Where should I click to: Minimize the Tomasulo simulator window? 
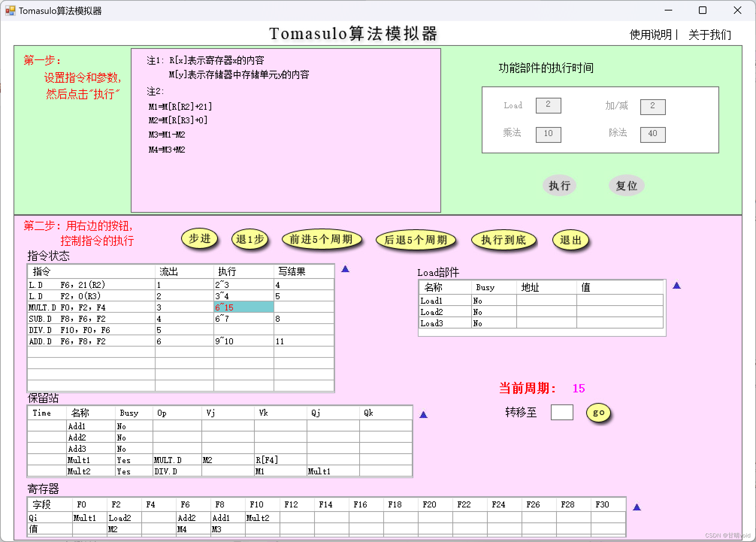[668, 10]
